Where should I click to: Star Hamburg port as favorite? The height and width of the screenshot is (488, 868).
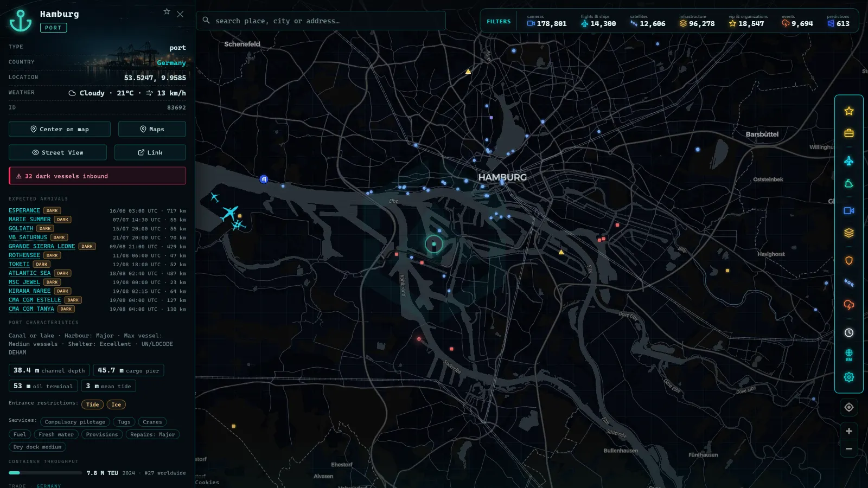click(x=167, y=11)
